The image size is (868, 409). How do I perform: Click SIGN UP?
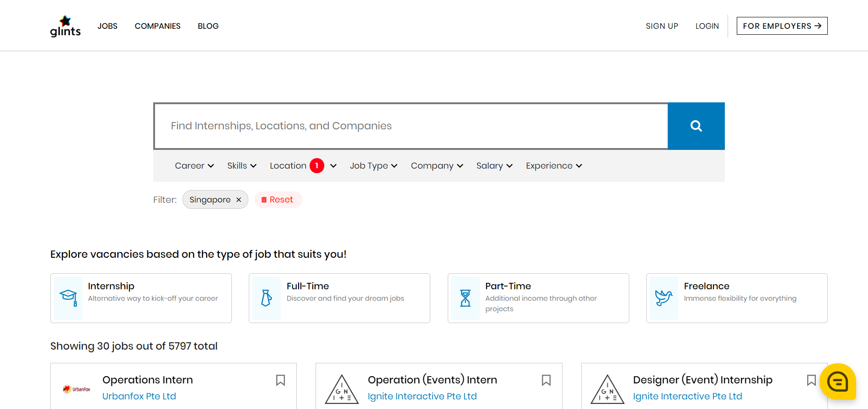[x=662, y=26]
